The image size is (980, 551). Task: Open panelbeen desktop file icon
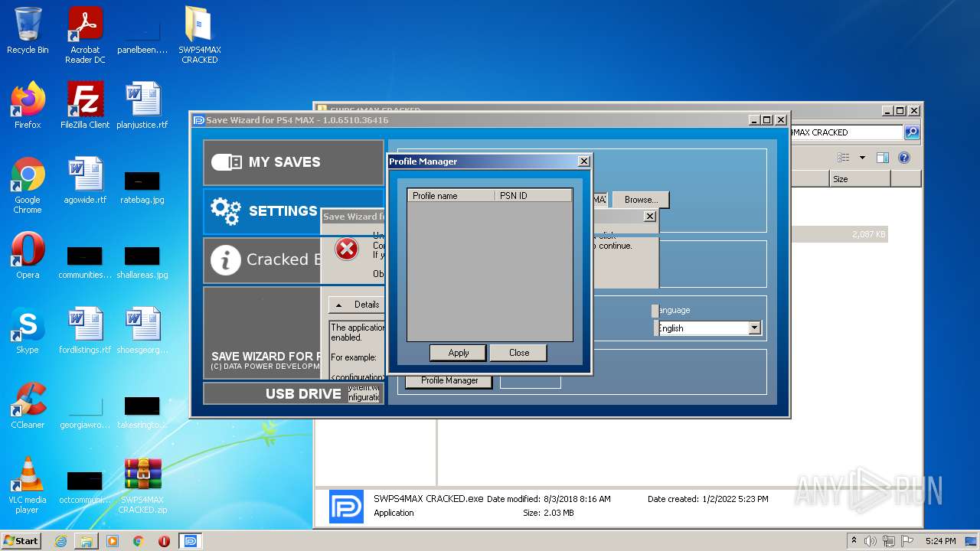point(142,34)
